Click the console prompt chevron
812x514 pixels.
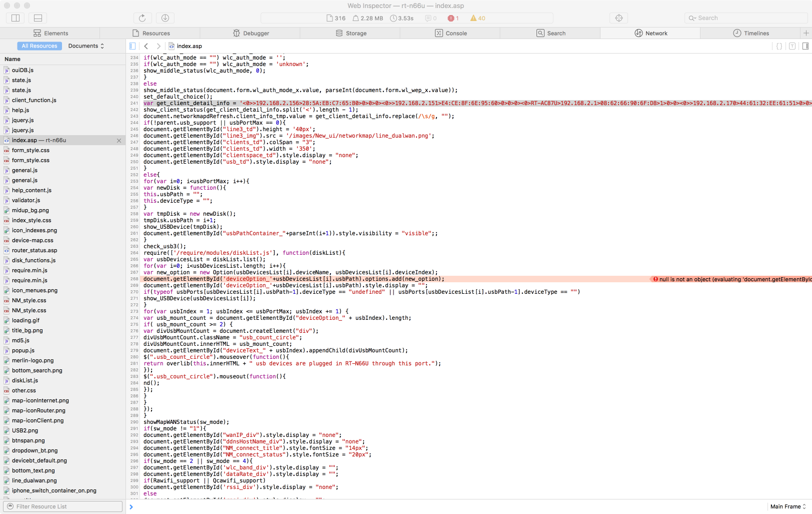click(x=131, y=506)
